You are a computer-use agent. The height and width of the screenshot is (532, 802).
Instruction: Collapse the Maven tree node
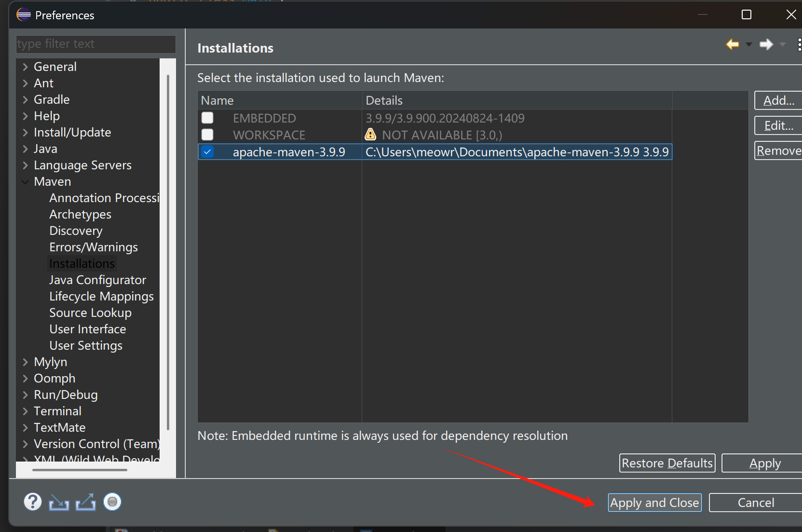pos(26,182)
